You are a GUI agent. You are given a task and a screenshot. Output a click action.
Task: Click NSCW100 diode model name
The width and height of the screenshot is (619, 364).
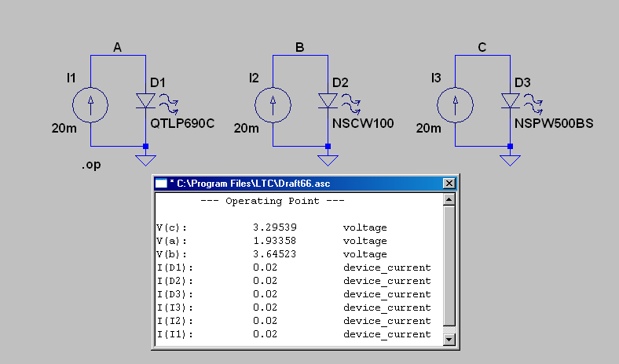363,123
